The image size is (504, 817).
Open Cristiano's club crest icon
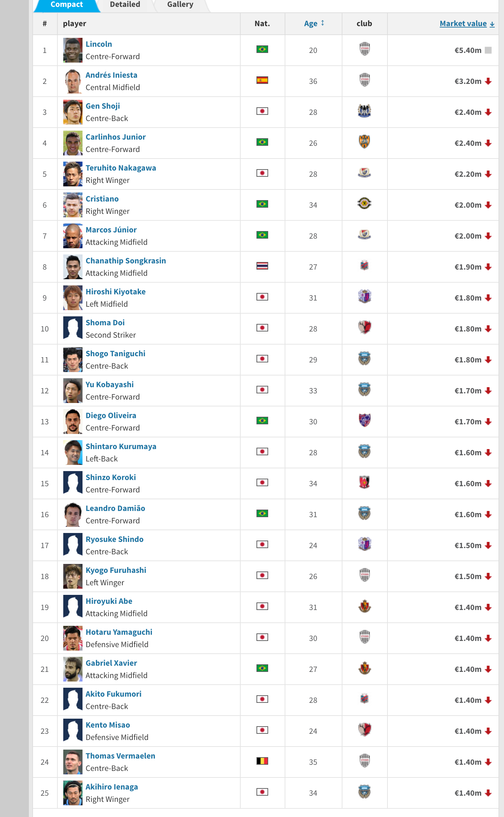click(x=364, y=204)
